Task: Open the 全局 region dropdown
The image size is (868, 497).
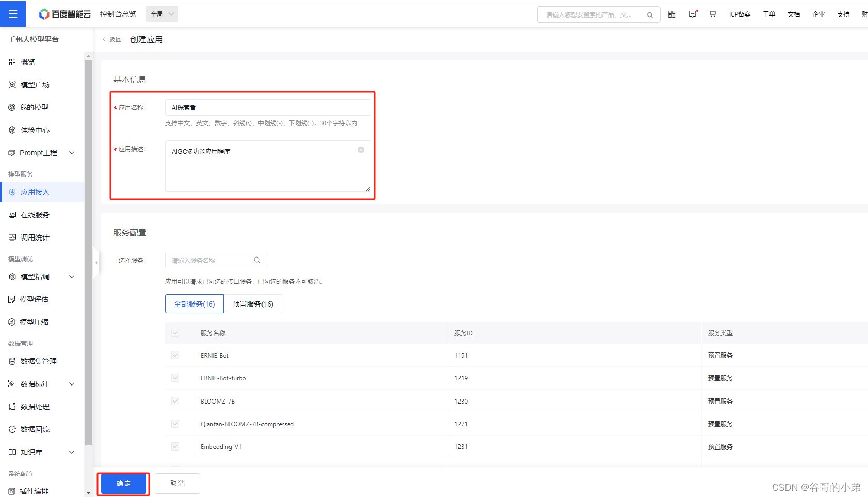Action: coord(162,14)
